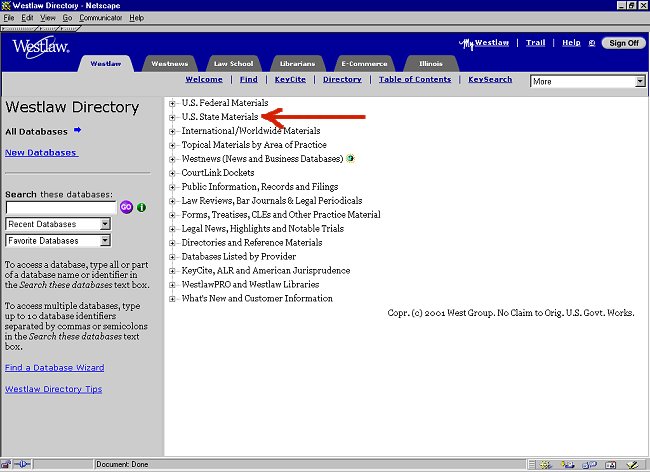Open Newsgroups icon in status bar

click(589, 465)
